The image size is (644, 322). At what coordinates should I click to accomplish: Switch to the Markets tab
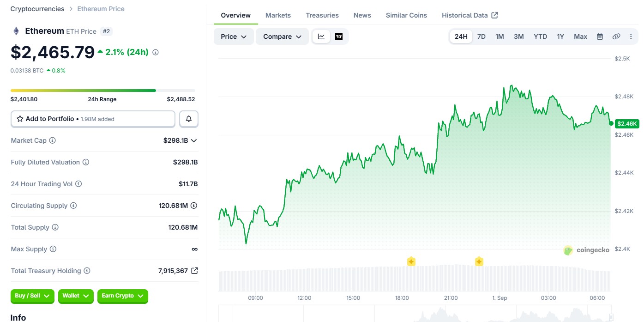coord(278,15)
